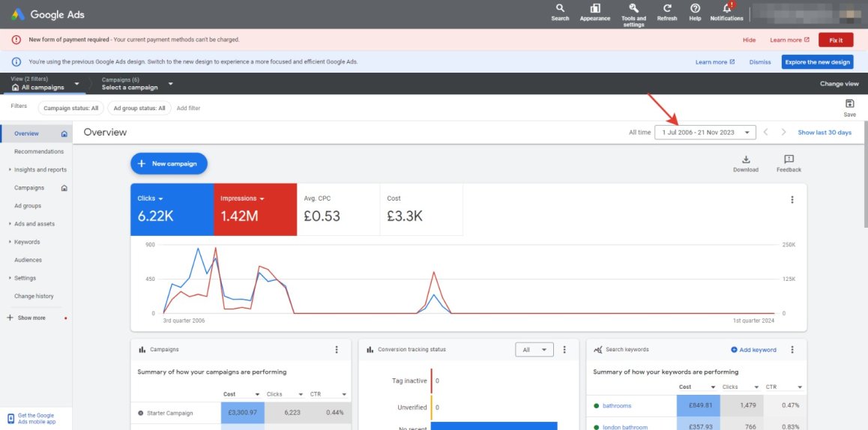Open the date range dropdown

(x=705, y=133)
